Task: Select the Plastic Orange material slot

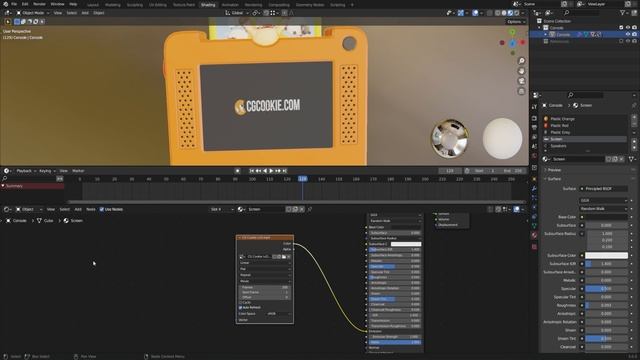Action: tap(585, 119)
